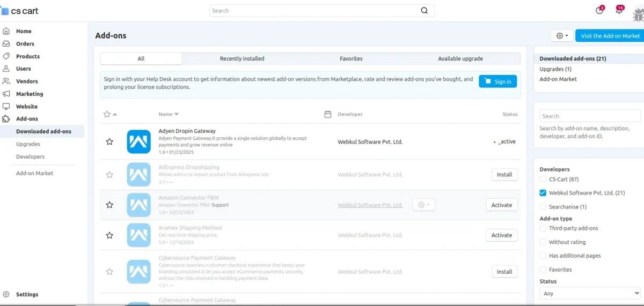The height and width of the screenshot is (306, 644).
Task: Open Add-on Market link in right panel
Action: pos(558,79)
